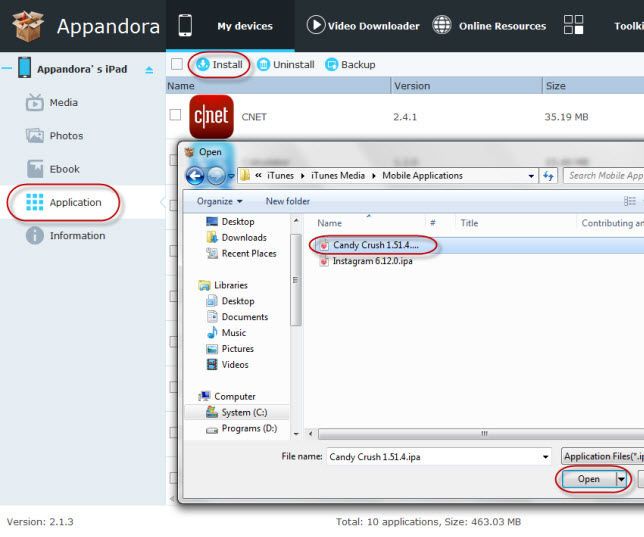Open the Photos section
The width and height of the screenshot is (644, 537).
click(66, 136)
